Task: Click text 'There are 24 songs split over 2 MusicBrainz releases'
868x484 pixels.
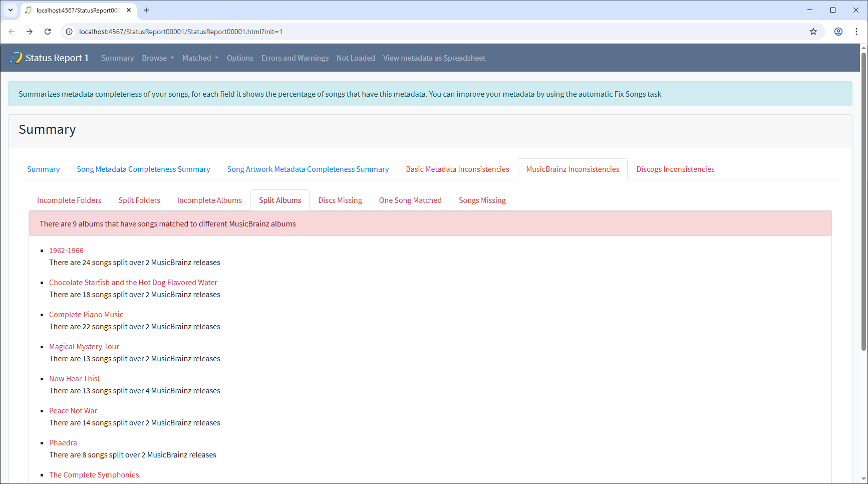Action: click(135, 263)
